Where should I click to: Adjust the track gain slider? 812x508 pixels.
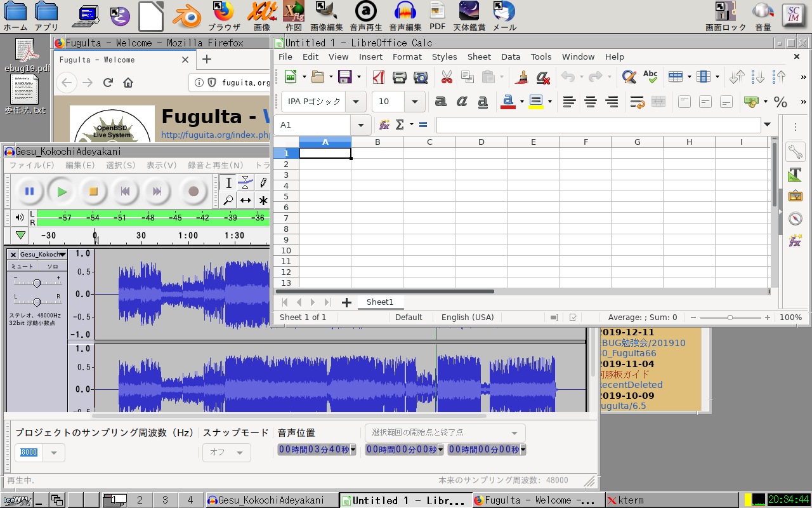click(37, 283)
